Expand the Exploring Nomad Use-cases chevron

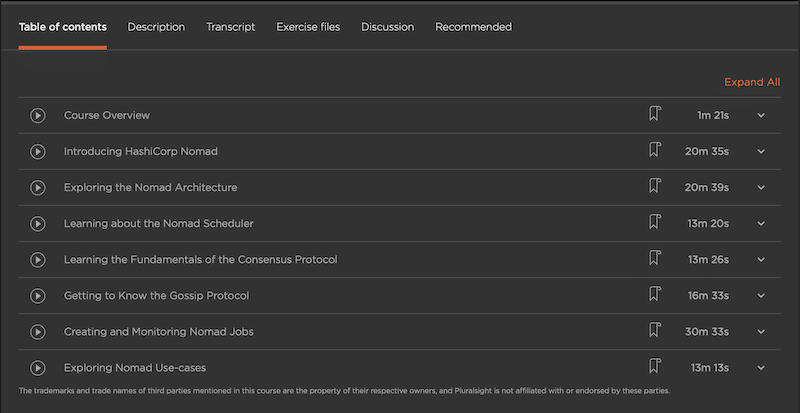(761, 367)
